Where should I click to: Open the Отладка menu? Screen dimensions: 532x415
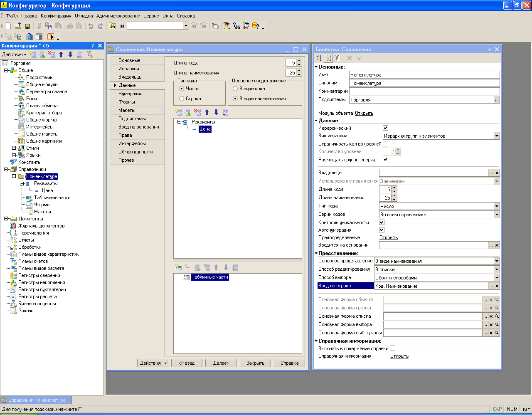(x=84, y=16)
